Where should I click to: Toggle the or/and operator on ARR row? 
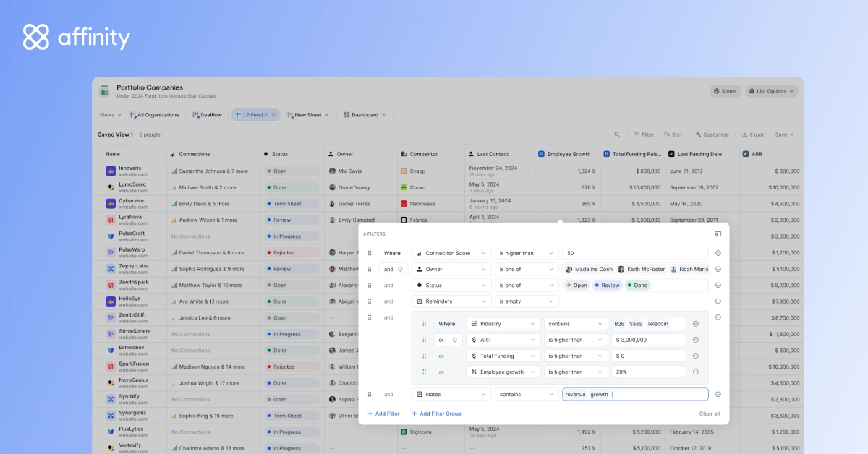(x=448, y=340)
